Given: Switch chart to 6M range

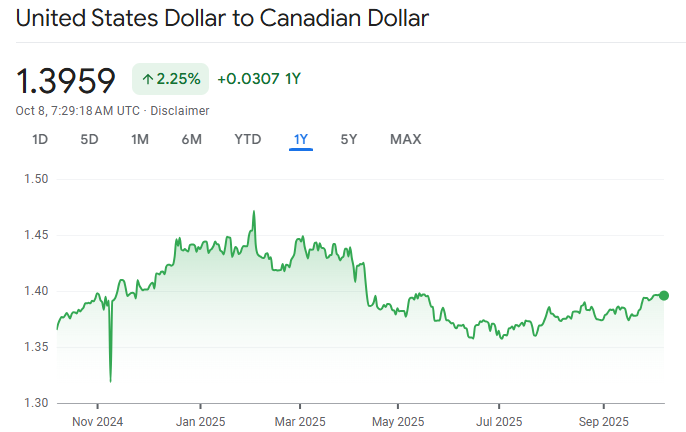Looking at the screenshot, I should point(191,139).
